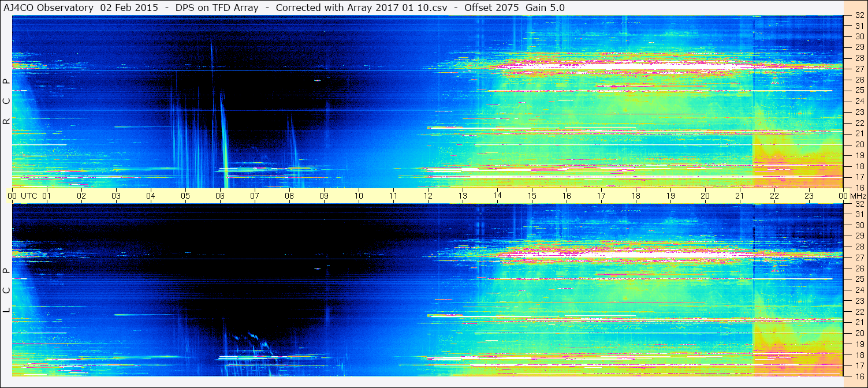Select the 23 hour marker on time axis
868x388 pixels.
pos(809,196)
